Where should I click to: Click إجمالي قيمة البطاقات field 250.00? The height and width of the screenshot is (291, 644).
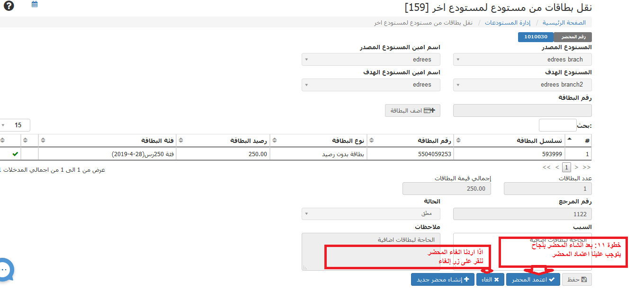pos(447,189)
